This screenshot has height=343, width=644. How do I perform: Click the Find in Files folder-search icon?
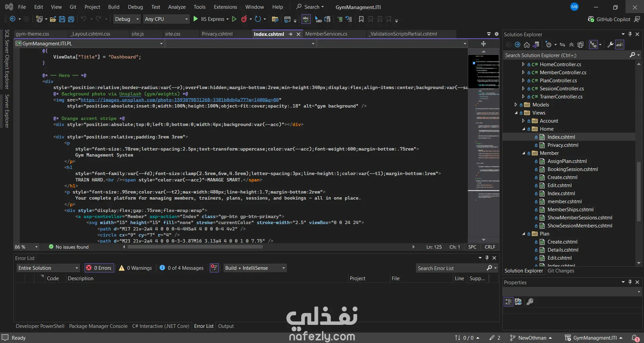click(x=275, y=19)
